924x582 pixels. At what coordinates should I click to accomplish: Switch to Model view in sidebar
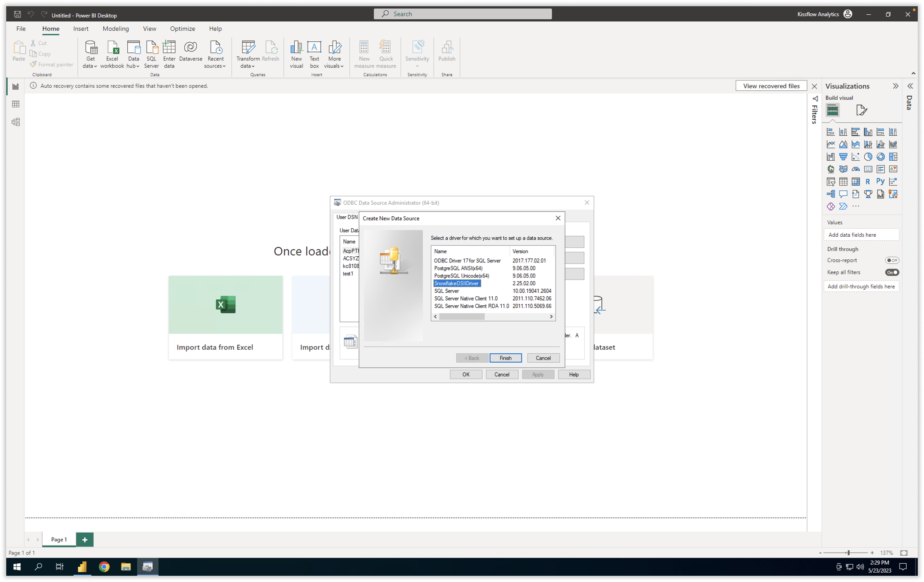(16, 122)
